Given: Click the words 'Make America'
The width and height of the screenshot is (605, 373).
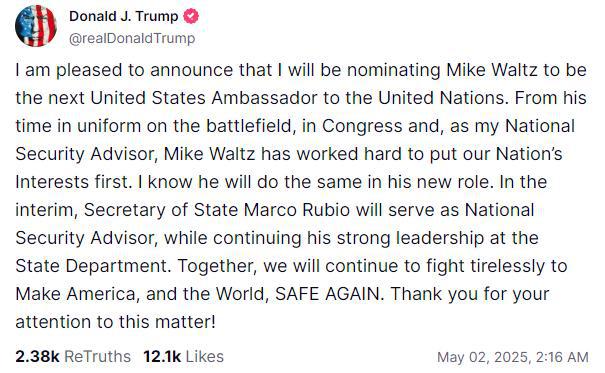Looking at the screenshot, I should coord(75,294).
